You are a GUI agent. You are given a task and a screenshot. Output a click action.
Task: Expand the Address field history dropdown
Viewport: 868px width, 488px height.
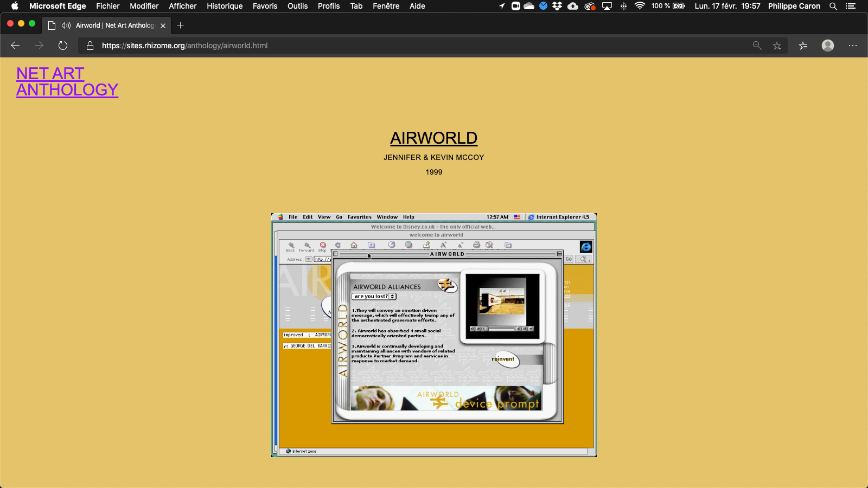[x=308, y=259]
